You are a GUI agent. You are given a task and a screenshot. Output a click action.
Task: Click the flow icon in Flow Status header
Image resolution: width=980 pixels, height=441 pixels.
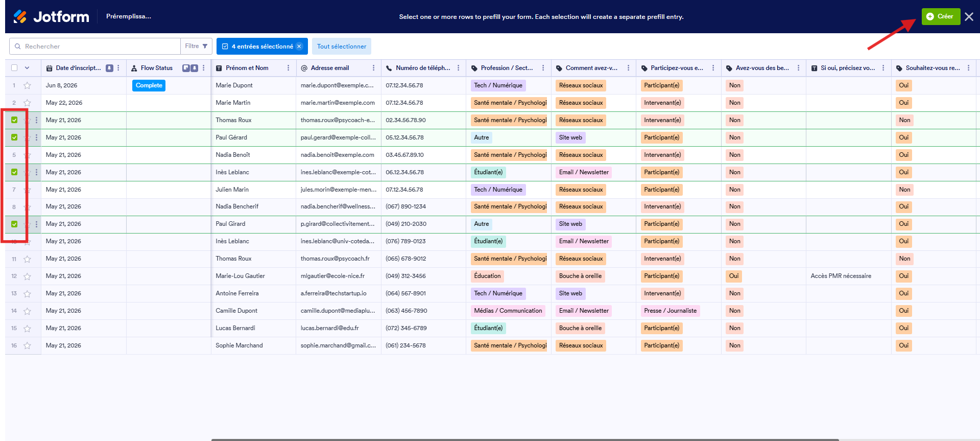(134, 68)
